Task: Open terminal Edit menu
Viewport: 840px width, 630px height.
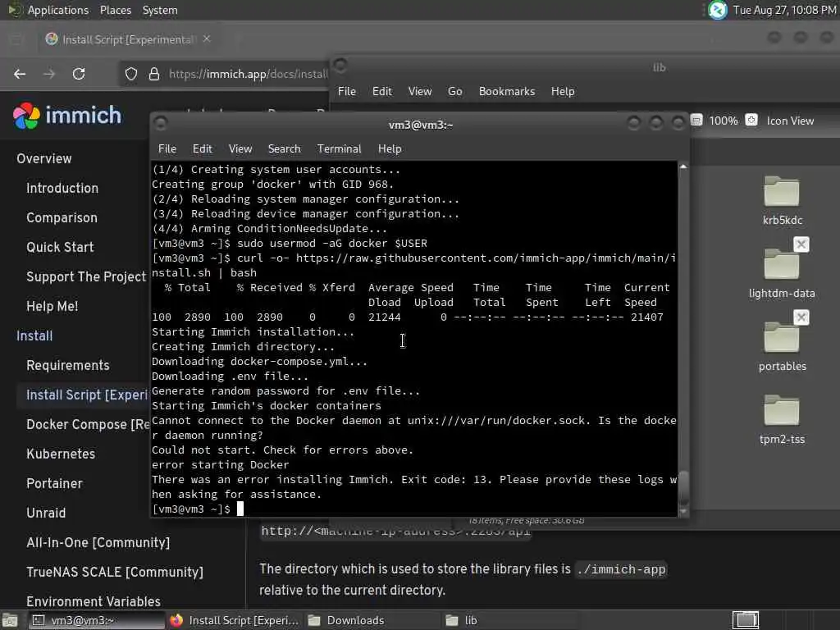Action: pyautogui.click(x=202, y=149)
